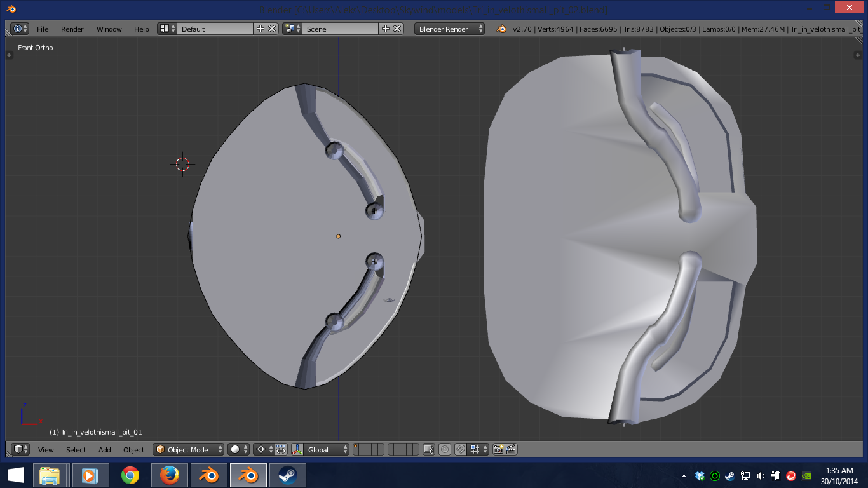The image size is (868, 488).
Task: Open the 3D View editor type selector
Action: tap(20, 449)
